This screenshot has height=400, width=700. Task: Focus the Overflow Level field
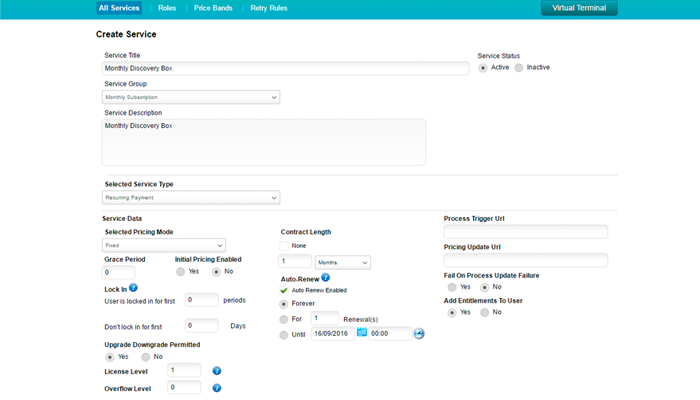point(184,388)
